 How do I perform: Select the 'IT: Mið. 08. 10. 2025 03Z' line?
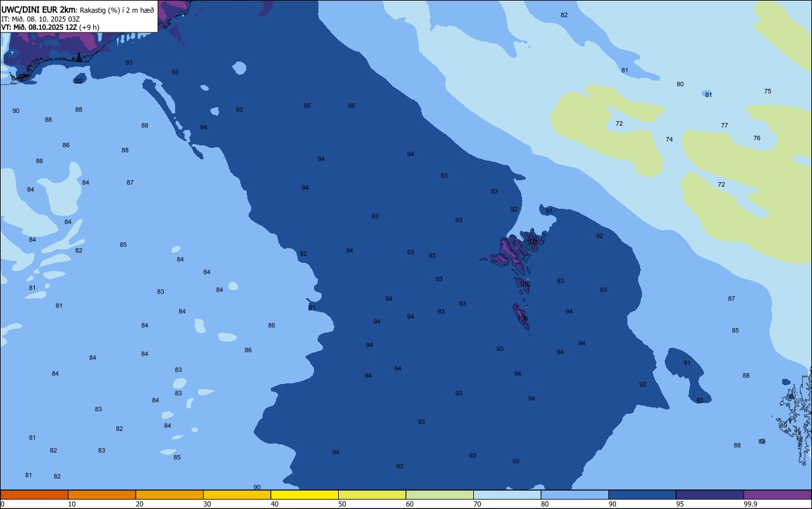pyautogui.click(x=41, y=18)
